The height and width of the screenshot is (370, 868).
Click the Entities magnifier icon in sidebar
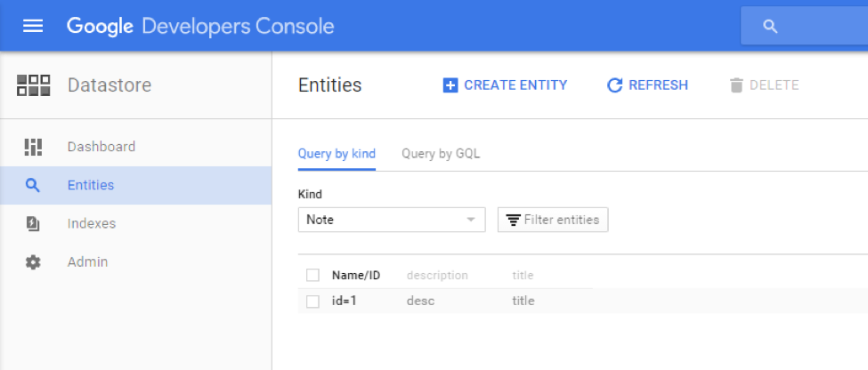pyautogui.click(x=33, y=186)
